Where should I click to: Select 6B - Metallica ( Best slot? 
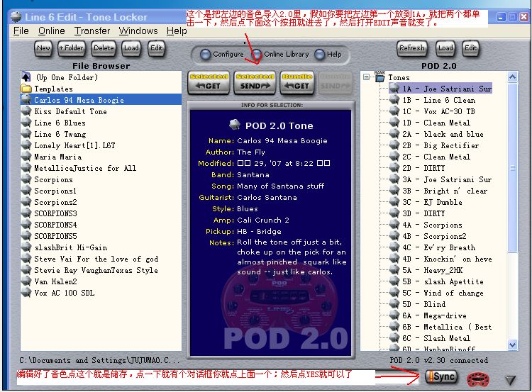(x=447, y=327)
